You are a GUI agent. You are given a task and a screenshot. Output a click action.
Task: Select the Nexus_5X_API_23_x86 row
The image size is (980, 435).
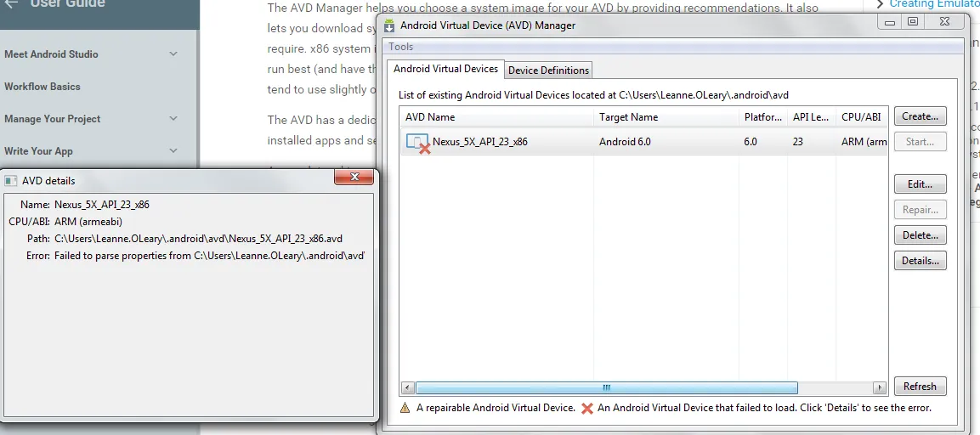[643, 142]
